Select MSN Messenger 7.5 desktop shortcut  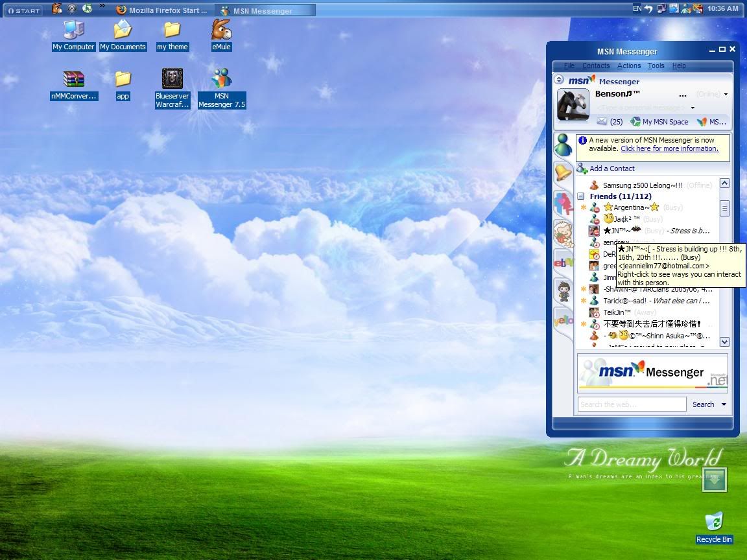(222, 88)
